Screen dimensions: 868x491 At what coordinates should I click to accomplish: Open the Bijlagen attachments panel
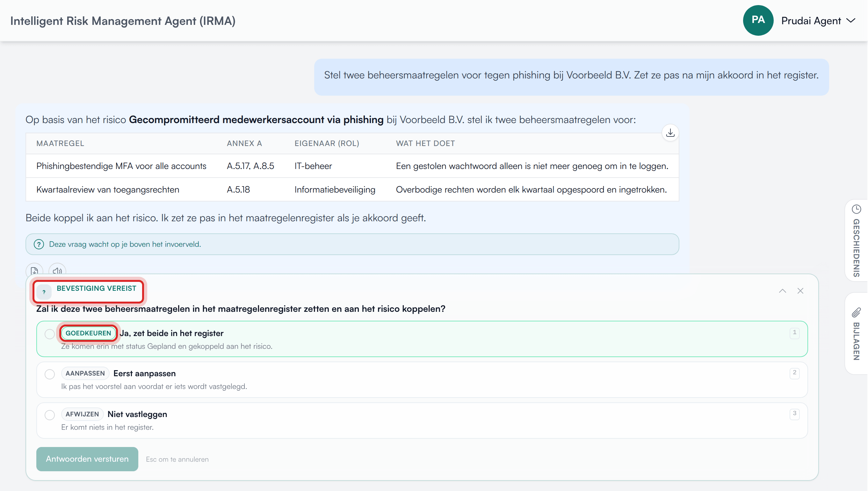pos(856,333)
